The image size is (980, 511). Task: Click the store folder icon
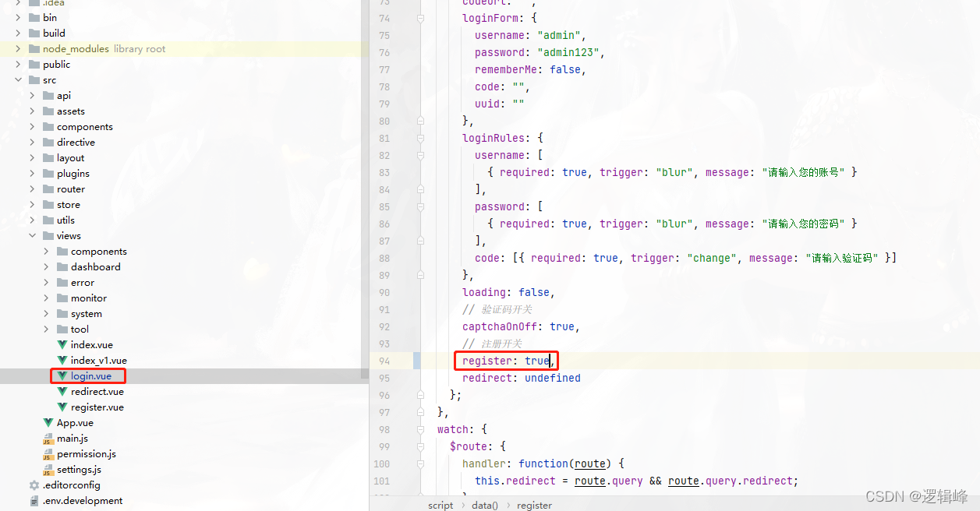coord(48,204)
